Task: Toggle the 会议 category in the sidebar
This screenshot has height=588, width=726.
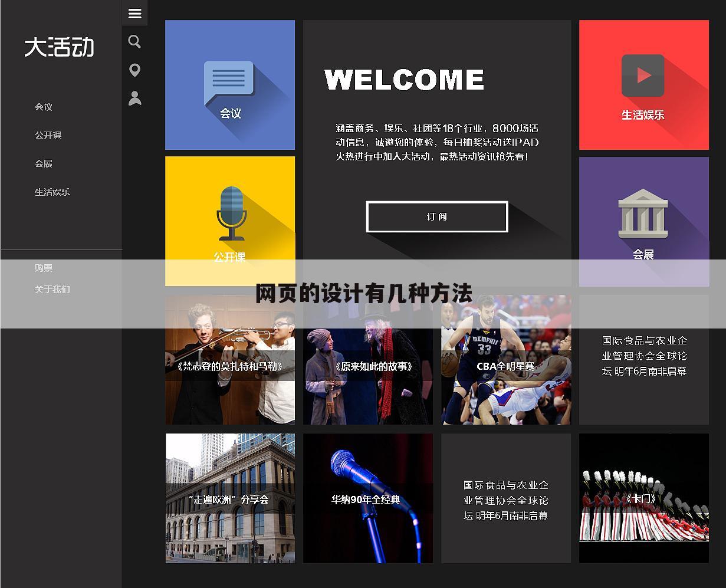Action: [43, 107]
